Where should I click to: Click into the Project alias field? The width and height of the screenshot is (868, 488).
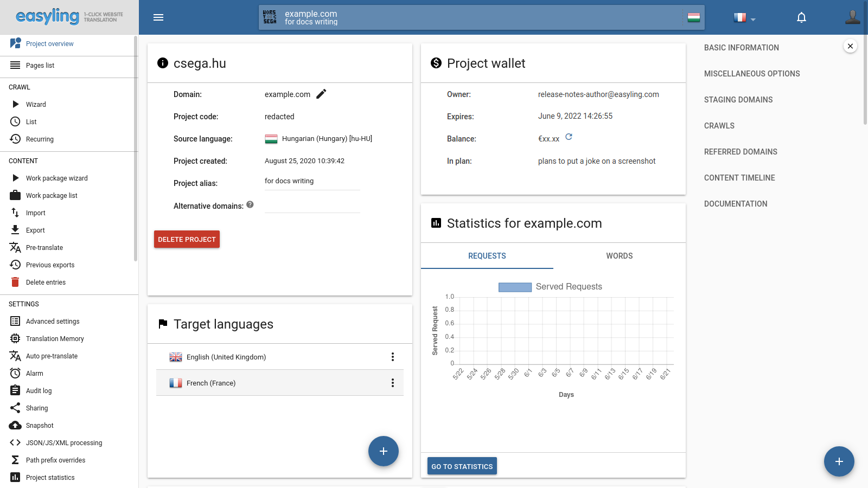tap(312, 181)
